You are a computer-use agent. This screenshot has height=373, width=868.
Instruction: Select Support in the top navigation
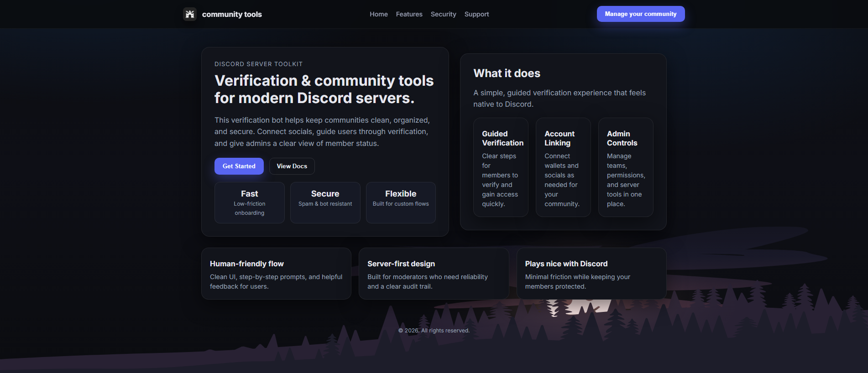[477, 14]
